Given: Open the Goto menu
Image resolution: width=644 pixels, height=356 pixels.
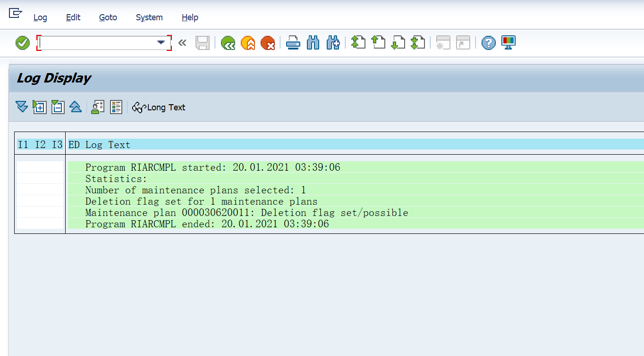Looking at the screenshot, I should point(108,17).
